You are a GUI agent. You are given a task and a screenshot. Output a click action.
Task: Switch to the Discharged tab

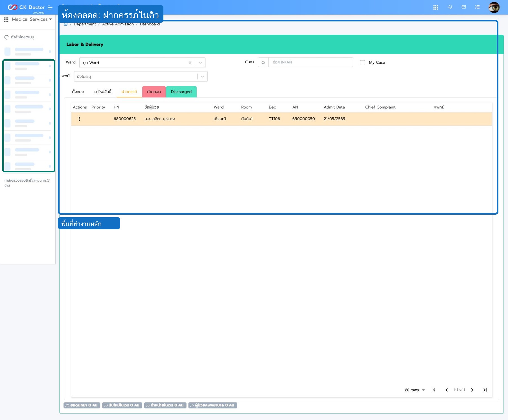point(181,92)
